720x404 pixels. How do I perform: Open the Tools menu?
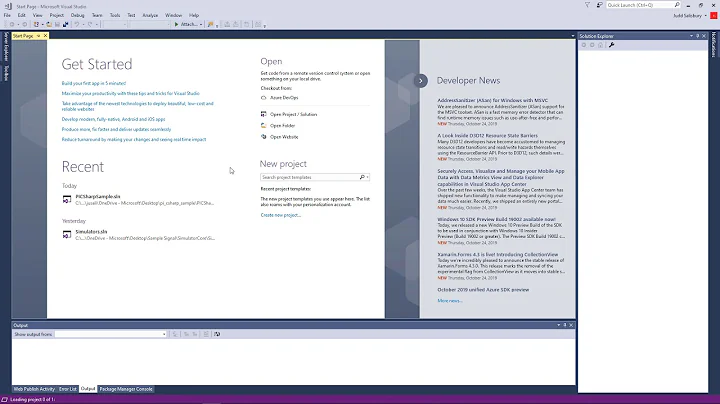tap(115, 15)
